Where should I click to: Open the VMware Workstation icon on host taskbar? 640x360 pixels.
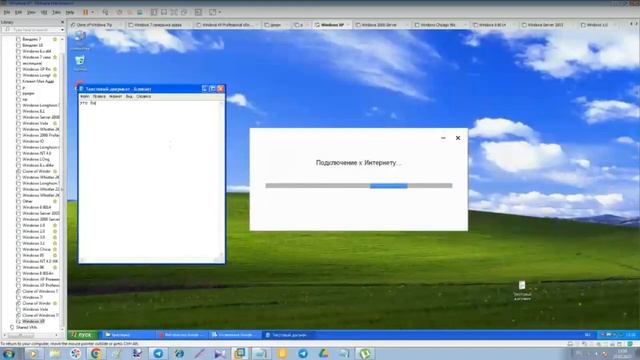tap(240, 353)
